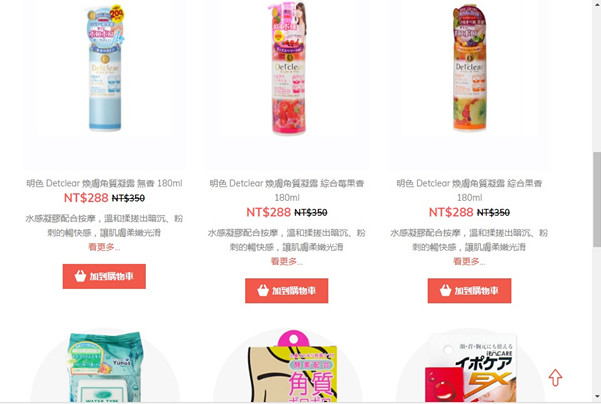This screenshot has width=601, height=404.
Task: Click basket icon on 綜合莓果香 cart button
Action: tap(263, 290)
